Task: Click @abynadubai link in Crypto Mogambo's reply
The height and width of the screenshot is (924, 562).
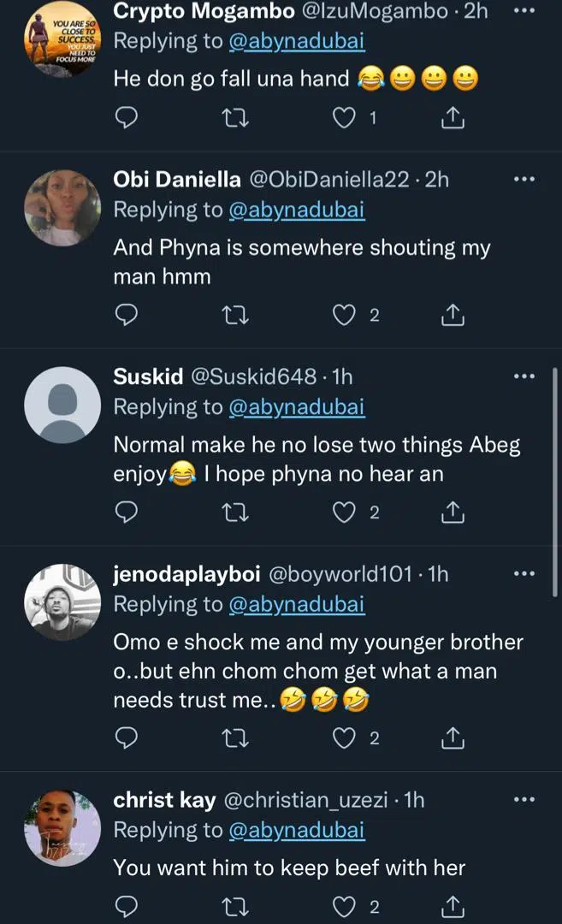Action: (297, 40)
